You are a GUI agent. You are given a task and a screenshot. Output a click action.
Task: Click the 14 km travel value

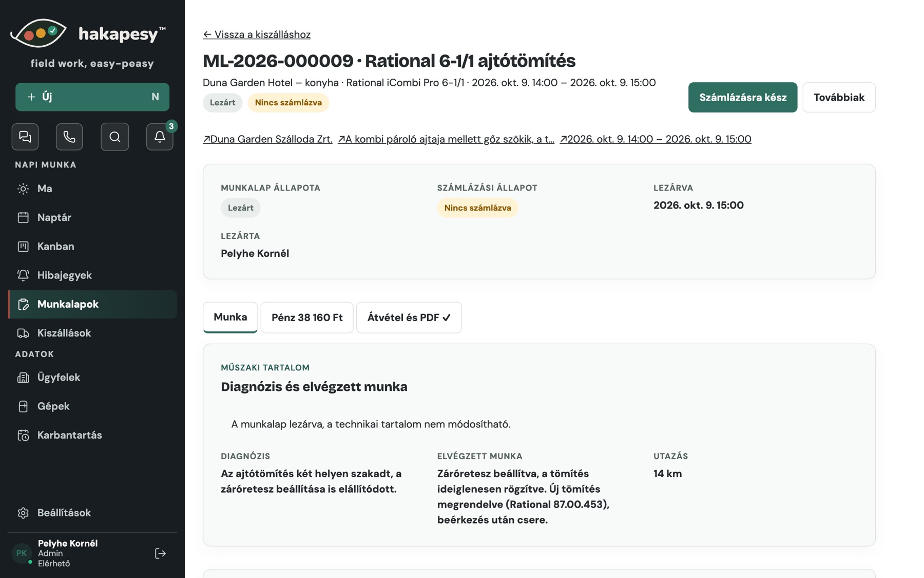coord(667,474)
